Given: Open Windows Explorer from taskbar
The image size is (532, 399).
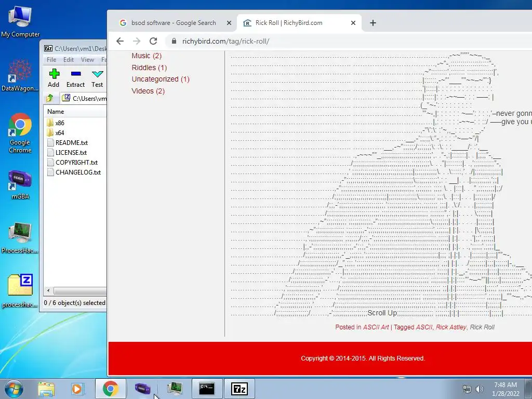Looking at the screenshot, I should click(x=46, y=389).
